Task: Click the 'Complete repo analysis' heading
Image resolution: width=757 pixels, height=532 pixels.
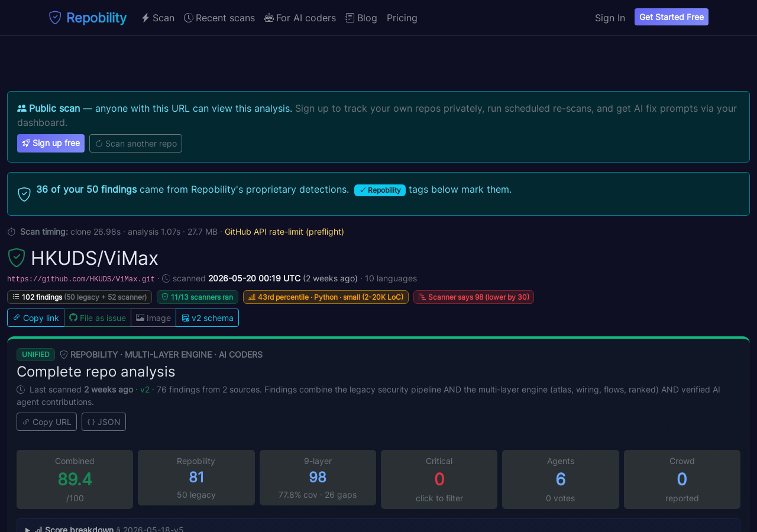Action: (x=96, y=371)
